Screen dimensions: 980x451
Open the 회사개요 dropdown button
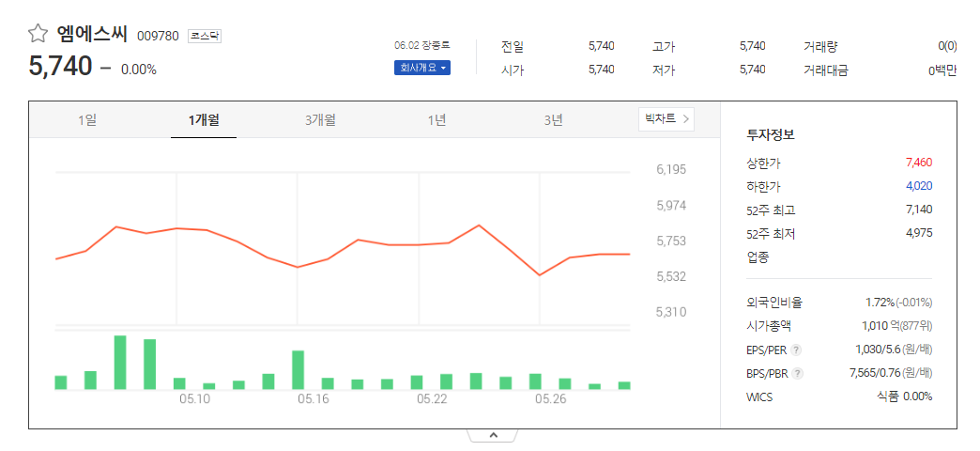(x=421, y=68)
